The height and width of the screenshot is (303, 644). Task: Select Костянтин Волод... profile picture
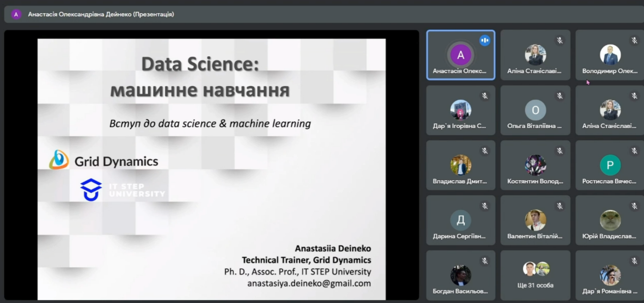535,165
